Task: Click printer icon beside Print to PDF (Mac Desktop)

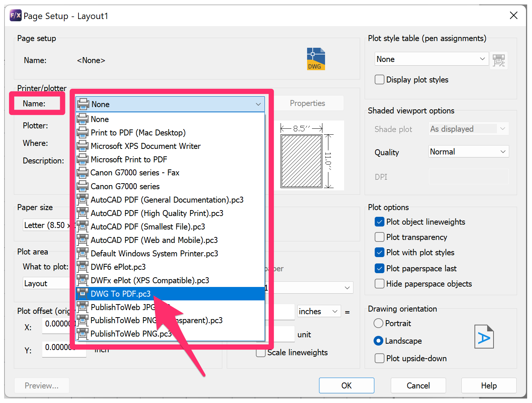Action: [83, 132]
